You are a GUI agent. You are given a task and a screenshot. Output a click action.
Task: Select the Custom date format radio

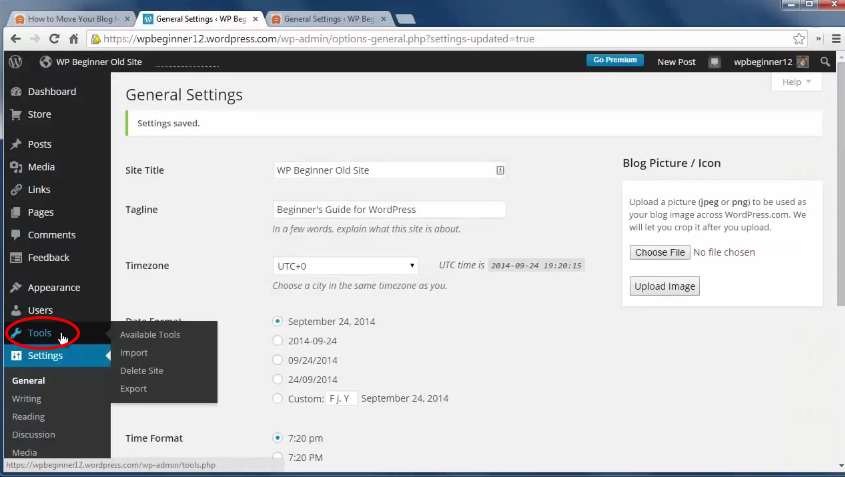[x=278, y=398]
